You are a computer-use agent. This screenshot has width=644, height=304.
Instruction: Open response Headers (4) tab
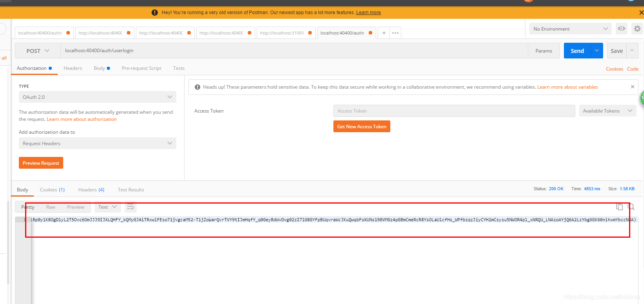click(x=91, y=190)
